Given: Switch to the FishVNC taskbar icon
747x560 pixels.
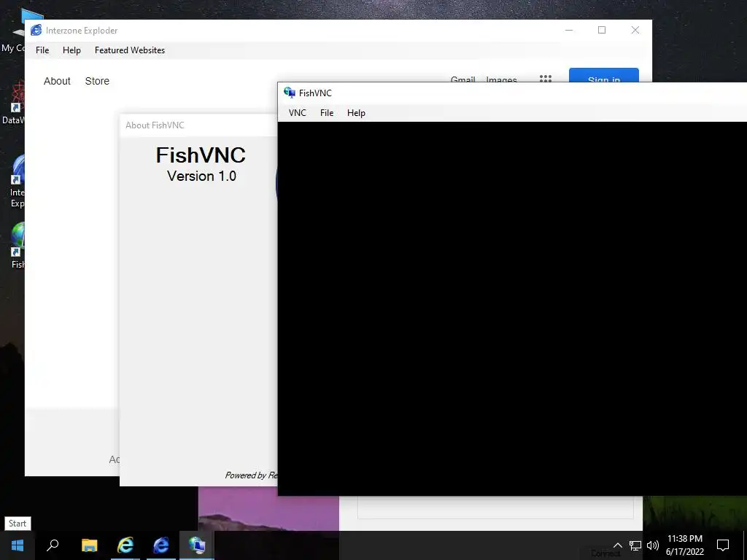Looking at the screenshot, I should (197, 545).
